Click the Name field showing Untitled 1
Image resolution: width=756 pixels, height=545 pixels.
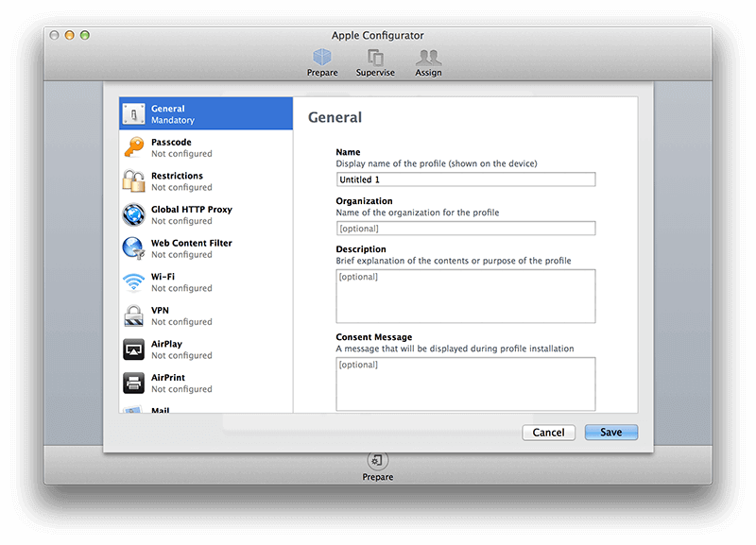click(466, 179)
